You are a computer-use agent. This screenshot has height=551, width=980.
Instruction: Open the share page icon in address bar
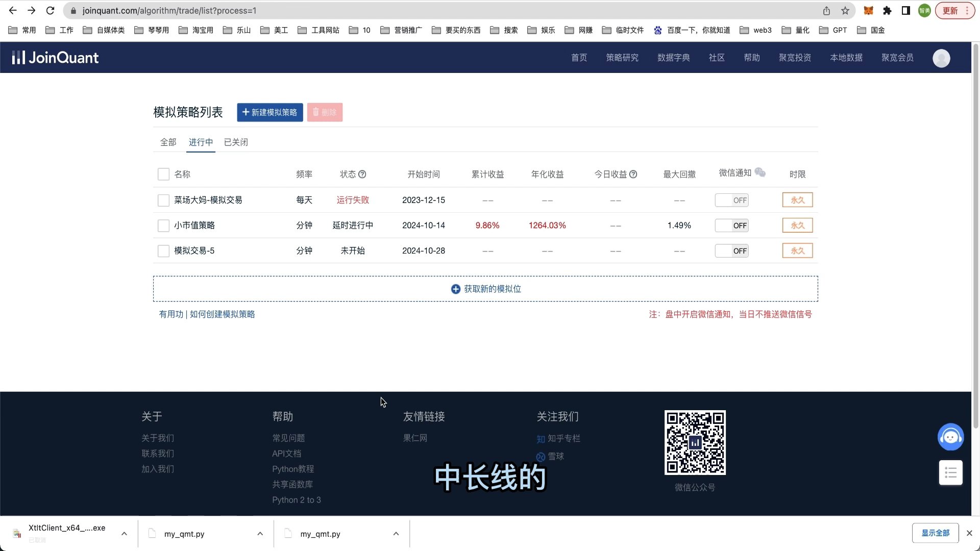pyautogui.click(x=826, y=11)
